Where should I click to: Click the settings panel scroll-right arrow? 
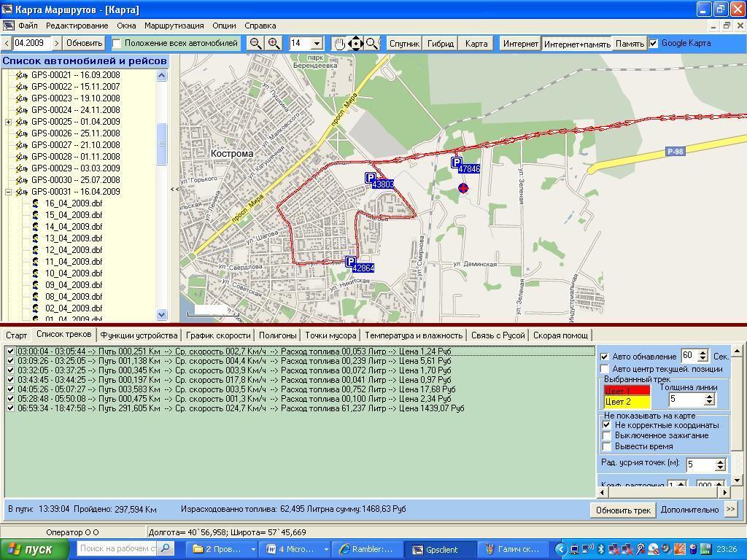point(726,492)
